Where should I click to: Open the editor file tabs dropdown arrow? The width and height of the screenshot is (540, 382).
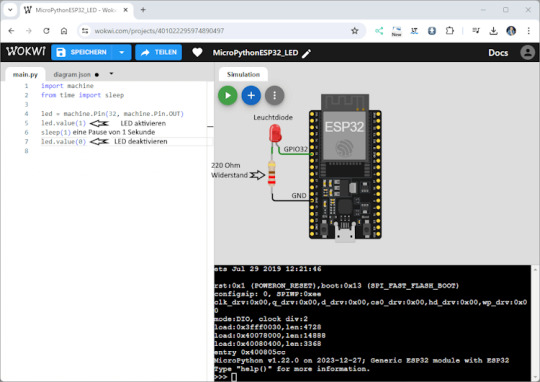coord(111,73)
